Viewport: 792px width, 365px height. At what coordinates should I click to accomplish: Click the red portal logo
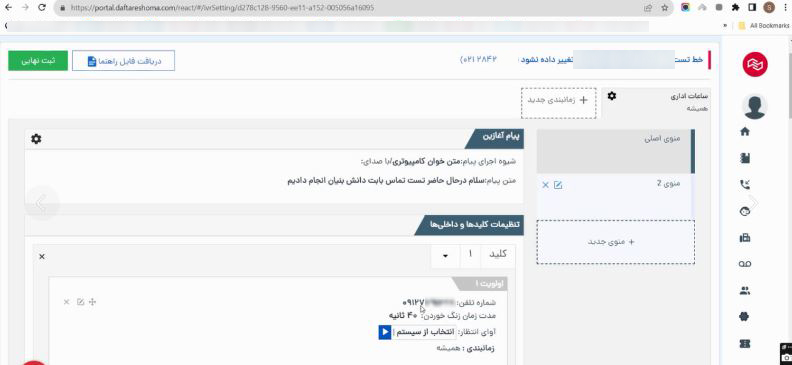[755, 65]
